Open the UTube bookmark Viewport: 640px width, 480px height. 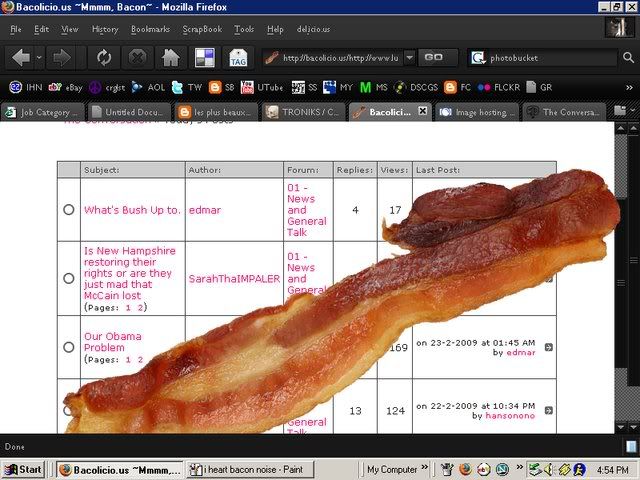point(262,87)
